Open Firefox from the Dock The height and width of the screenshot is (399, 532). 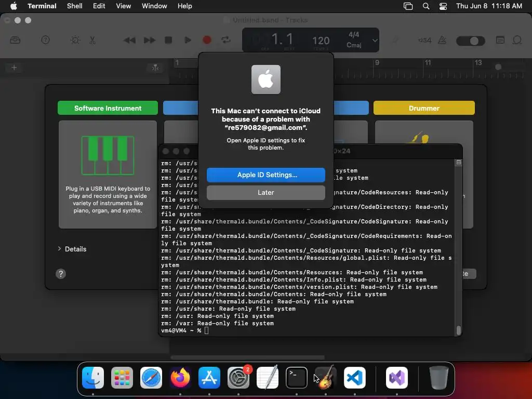[180, 377]
